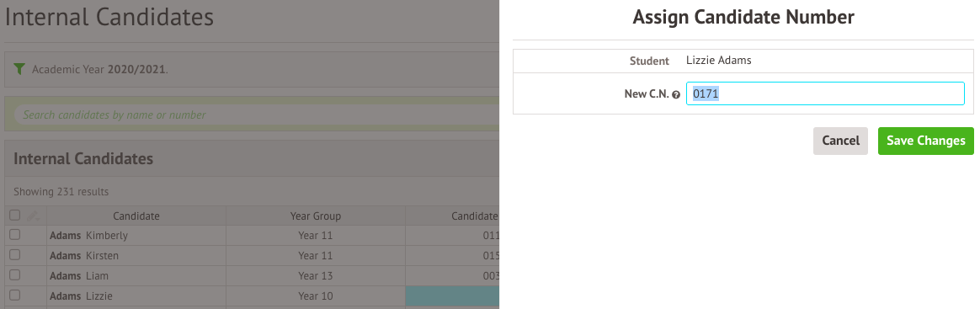Click the help icon beside New C.N.
This screenshot has height=309, width=980.
click(x=675, y=94)
